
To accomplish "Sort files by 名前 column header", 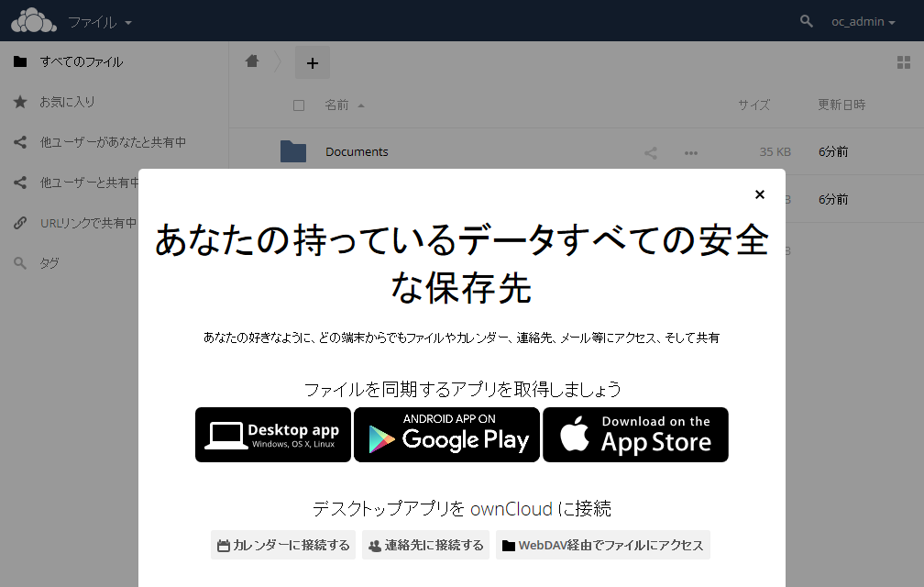I will coord(344,105).
